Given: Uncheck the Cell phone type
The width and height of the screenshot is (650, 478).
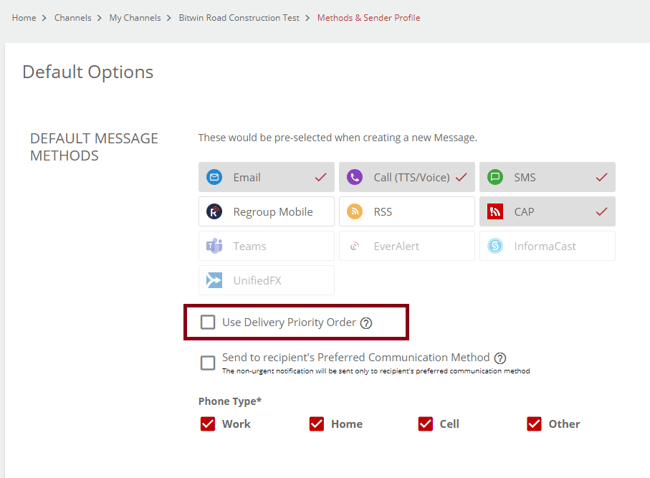Looking at the screenshot, I should tap(425, 424).
